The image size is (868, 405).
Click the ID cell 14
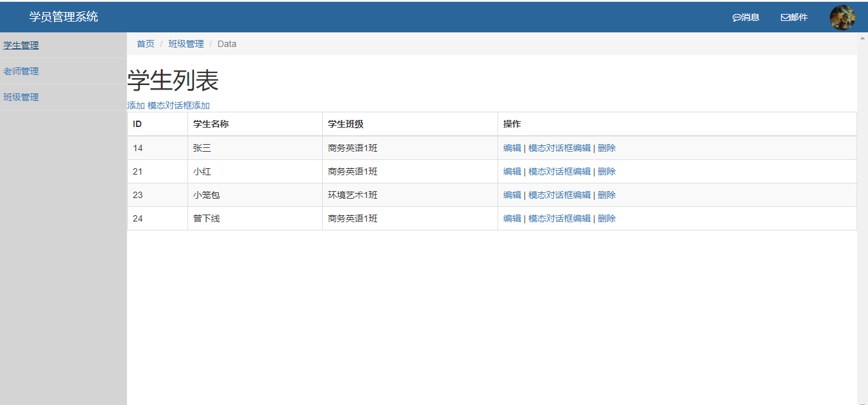point(158,148)
